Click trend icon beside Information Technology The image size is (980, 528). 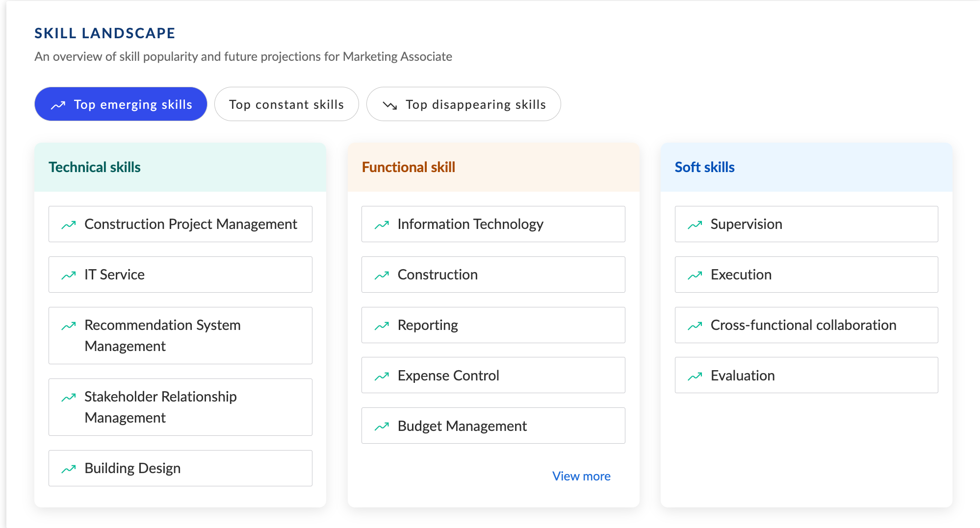pyautogui.click(x=382, y=225)
